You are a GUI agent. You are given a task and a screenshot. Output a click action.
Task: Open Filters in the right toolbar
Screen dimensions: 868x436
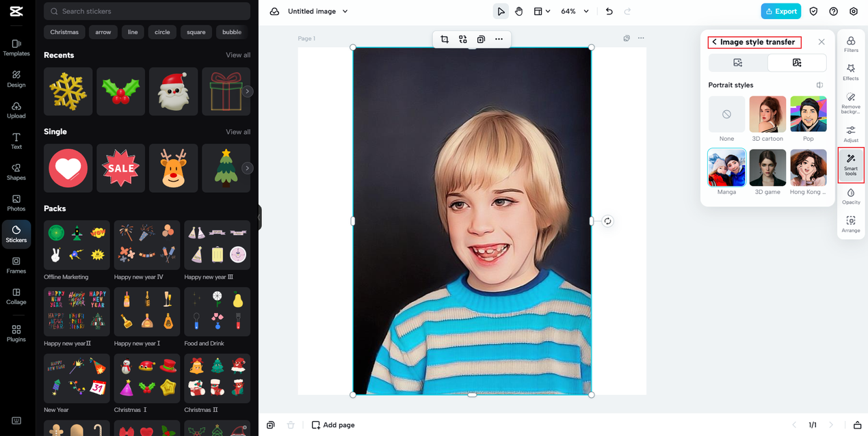[x=851, y=44]
